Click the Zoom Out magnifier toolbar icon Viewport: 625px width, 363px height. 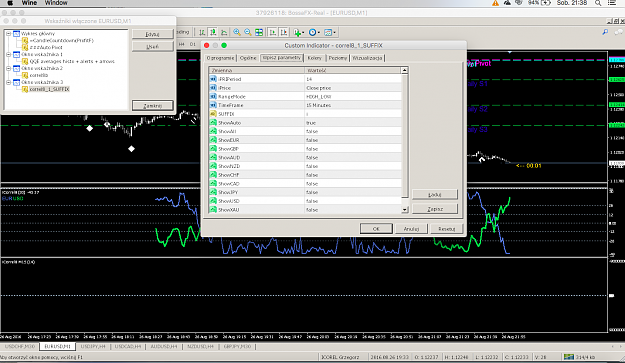248,32
